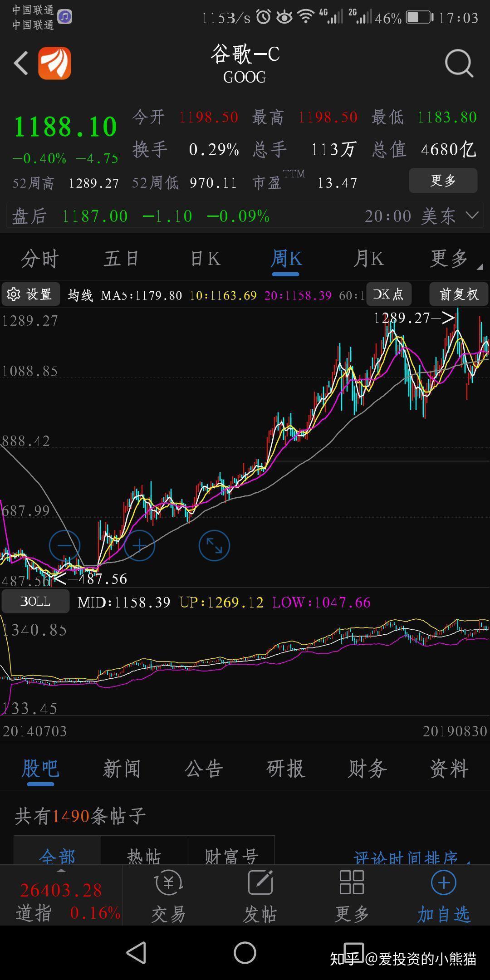This screenshot has height=980, width=490.
Task: Select the 新闻 tab
Action: pyautogui.click(x=122, y=769)
